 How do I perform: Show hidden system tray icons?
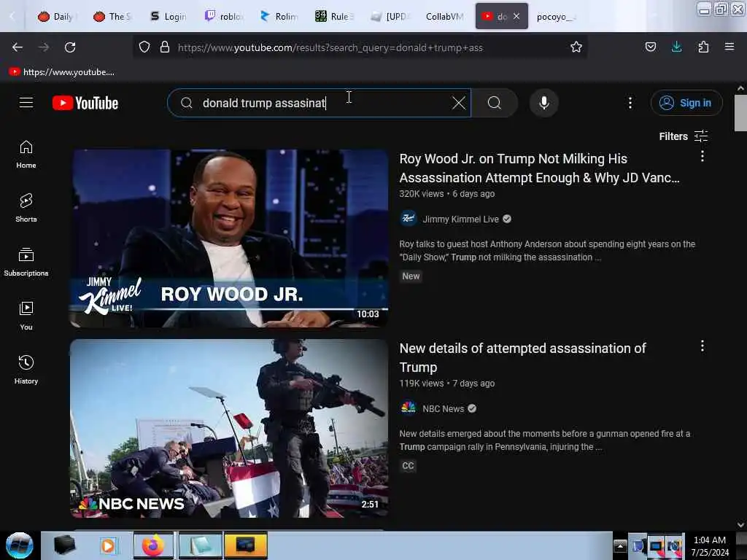click(620, 545)
